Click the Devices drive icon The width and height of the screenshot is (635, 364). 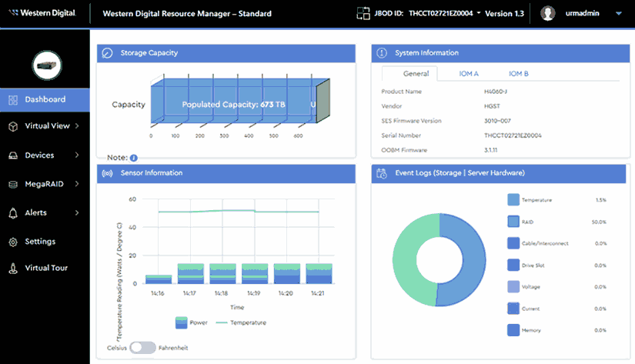click(x=13, y=155)
